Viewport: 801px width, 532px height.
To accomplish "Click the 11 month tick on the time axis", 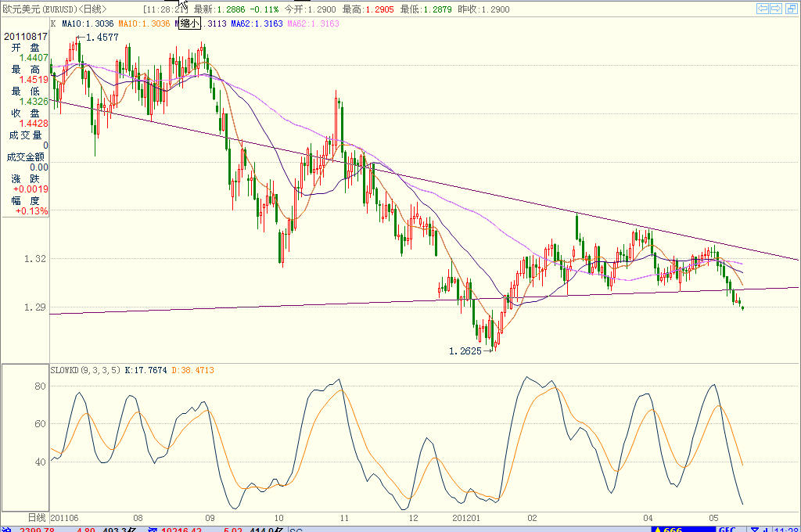I will [344, 518].
